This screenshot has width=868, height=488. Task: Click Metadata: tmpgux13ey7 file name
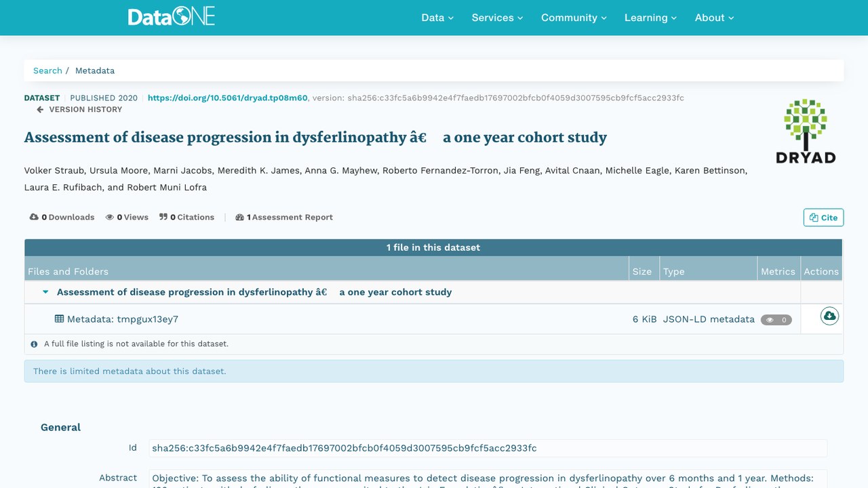[123, 319]
